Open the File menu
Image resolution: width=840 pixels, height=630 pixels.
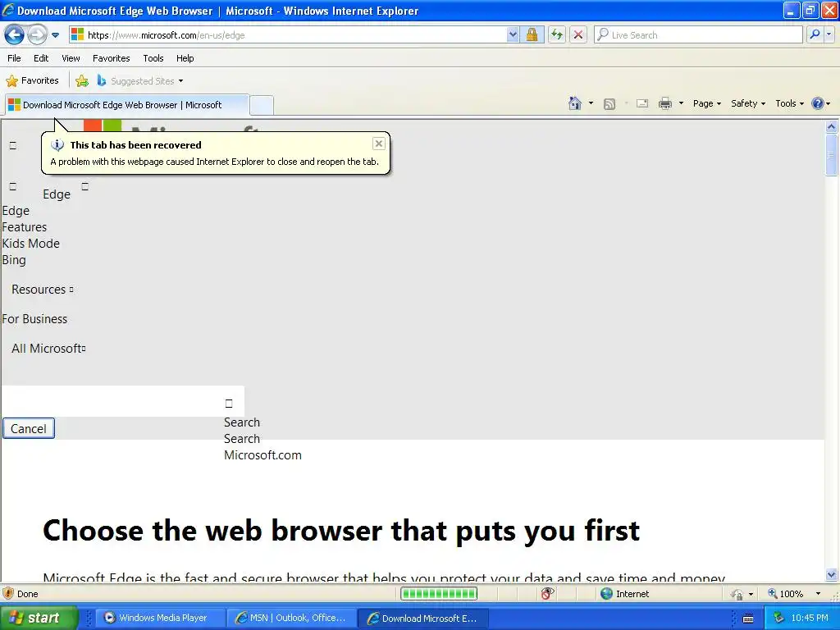click(x=15, y=58)
